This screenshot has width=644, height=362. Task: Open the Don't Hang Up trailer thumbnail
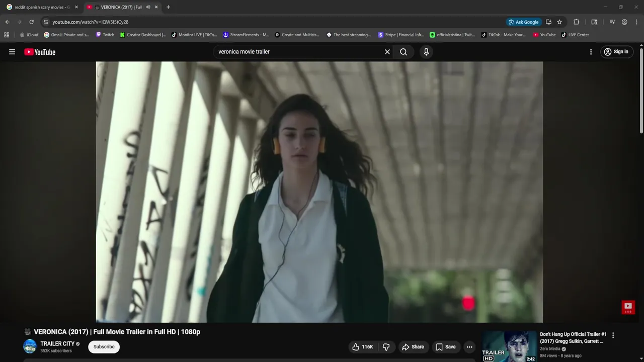509,346
